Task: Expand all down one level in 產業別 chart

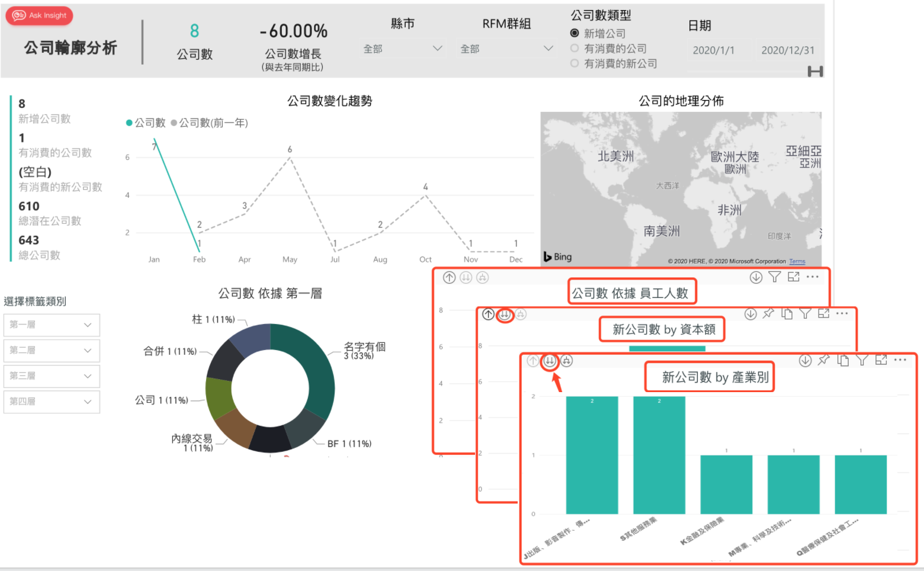Action: 567,361
